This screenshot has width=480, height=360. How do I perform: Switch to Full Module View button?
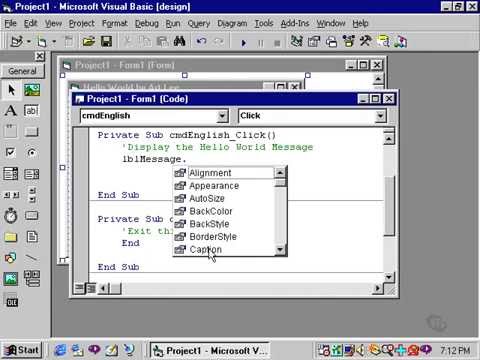tap(91, 288)
